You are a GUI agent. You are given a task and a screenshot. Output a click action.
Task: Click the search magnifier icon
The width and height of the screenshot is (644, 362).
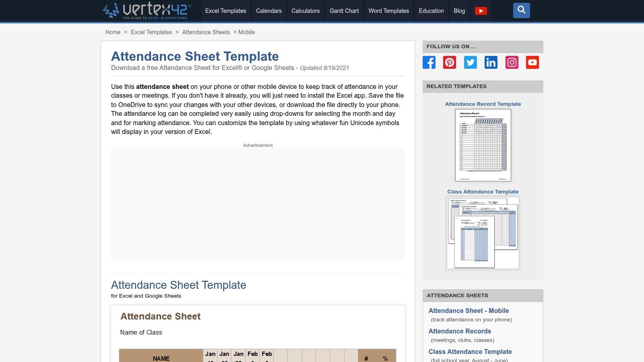click(521, 10)
